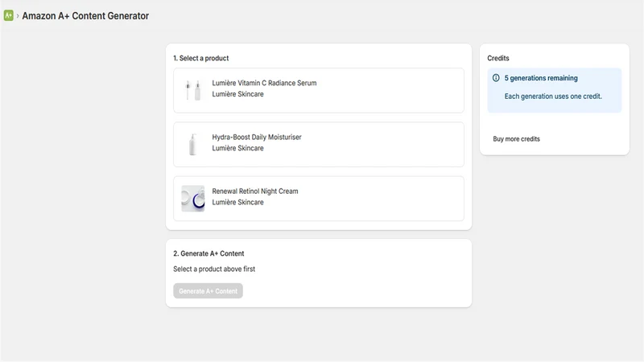Screen dimensions: 644x362
Task: Click the 'Select a product above first' hint
Action: pos(214,269)
